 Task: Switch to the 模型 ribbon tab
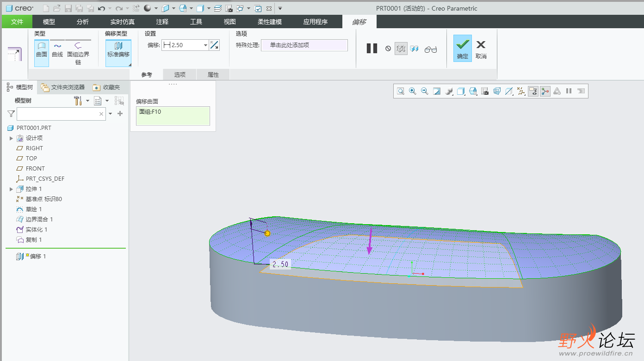coord(49,22)
